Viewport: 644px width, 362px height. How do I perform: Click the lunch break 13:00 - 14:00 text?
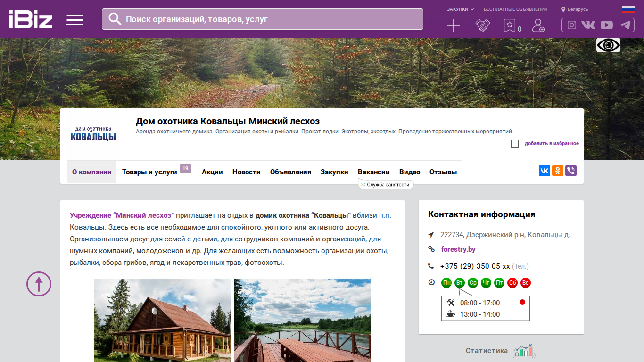tap(480, 314)
